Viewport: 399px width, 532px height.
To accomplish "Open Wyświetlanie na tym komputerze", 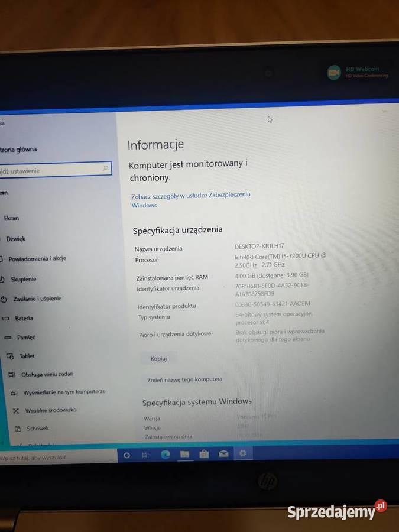I will tap(64, 392).
